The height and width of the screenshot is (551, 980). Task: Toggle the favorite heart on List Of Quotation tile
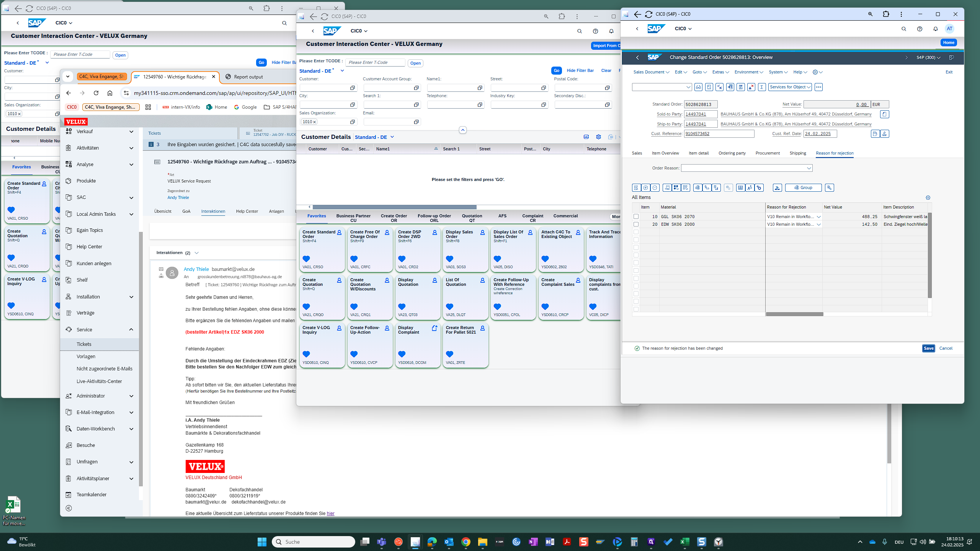[x=450, y=307]
